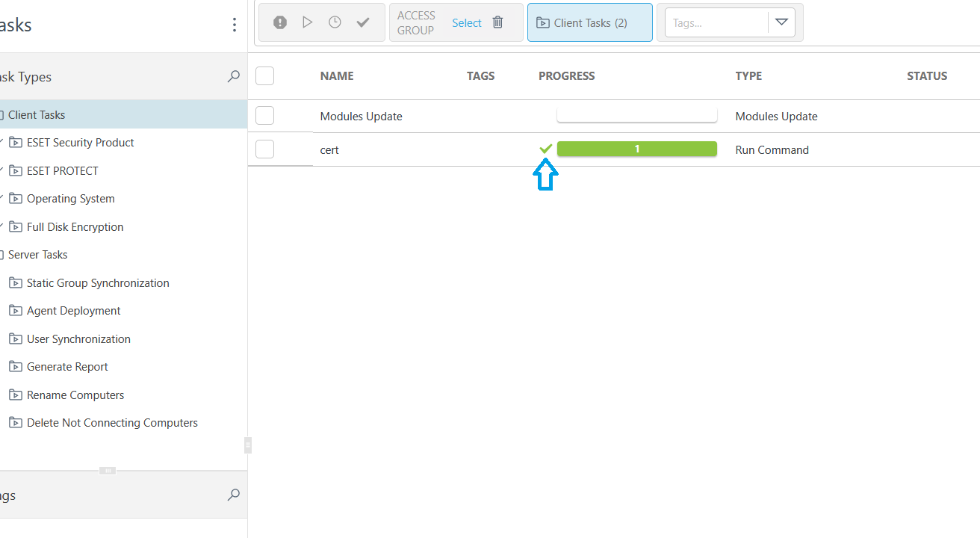Open the Generate Report task type
The width and height of the screenshot is (980, 538).
point(67,367)
